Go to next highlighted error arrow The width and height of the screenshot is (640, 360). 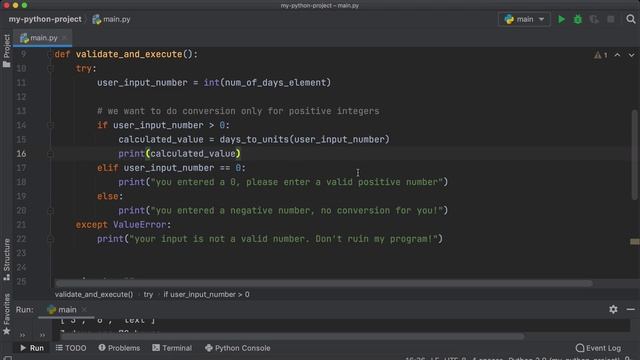coord(631,55)
